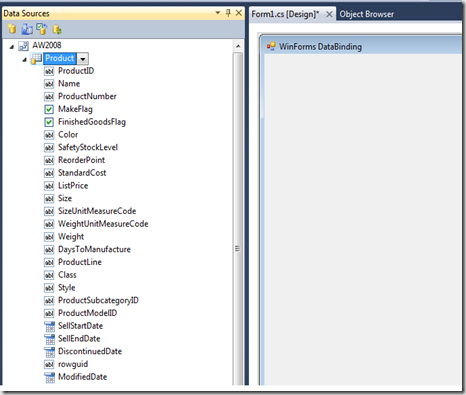Click the textbox icon beside DaysToManufacture
Image resolution: width=466 pixels, height=395 pixels.
point(49,250)
